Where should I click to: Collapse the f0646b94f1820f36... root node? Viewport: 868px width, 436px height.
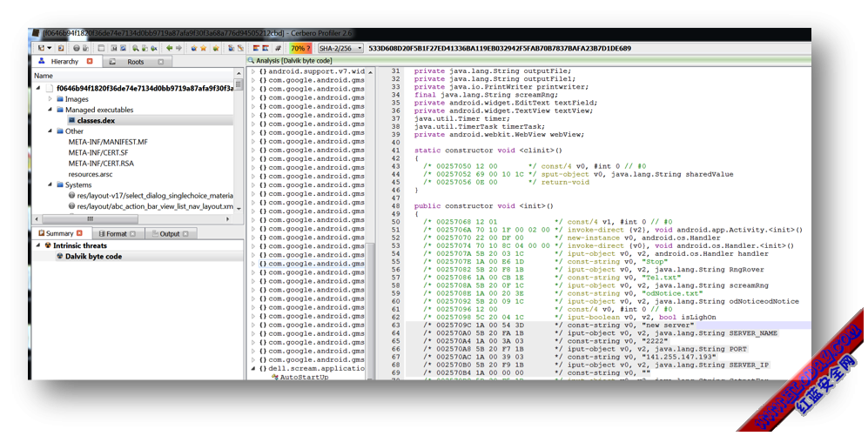point(38,88)
